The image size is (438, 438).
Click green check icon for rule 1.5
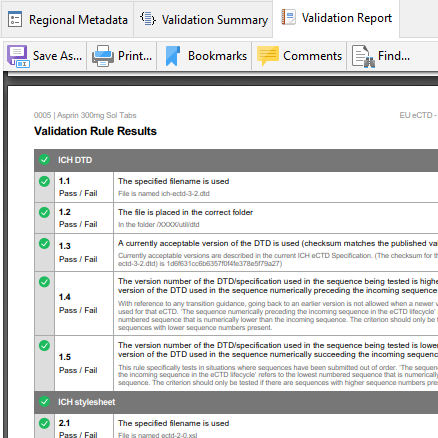click(44, 345)
